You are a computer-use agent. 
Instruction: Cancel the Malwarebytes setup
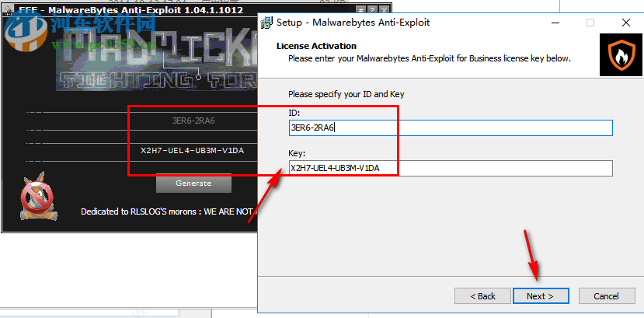coord(606,295)
